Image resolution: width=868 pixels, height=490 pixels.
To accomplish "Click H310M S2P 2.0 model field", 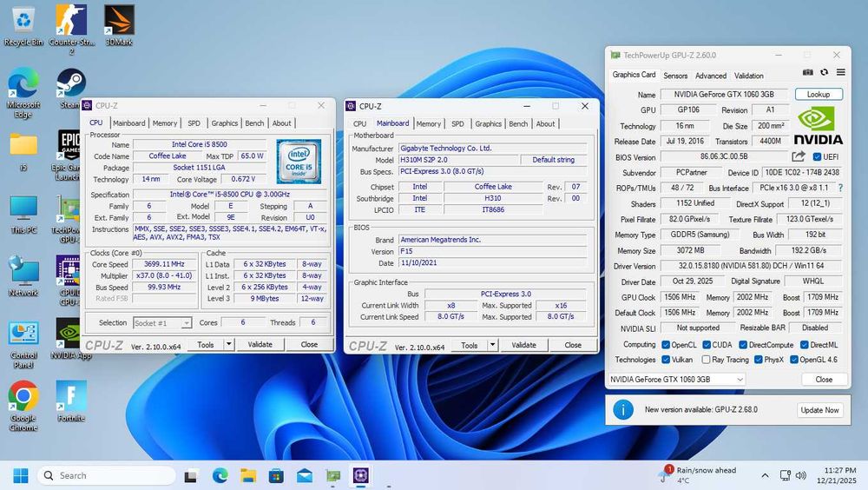I will click(x=459, y=160).
